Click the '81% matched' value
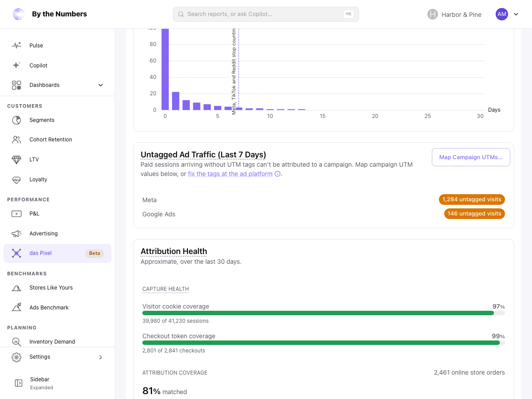The width and height of the screenshot is (532, 399). pos(164,391)
